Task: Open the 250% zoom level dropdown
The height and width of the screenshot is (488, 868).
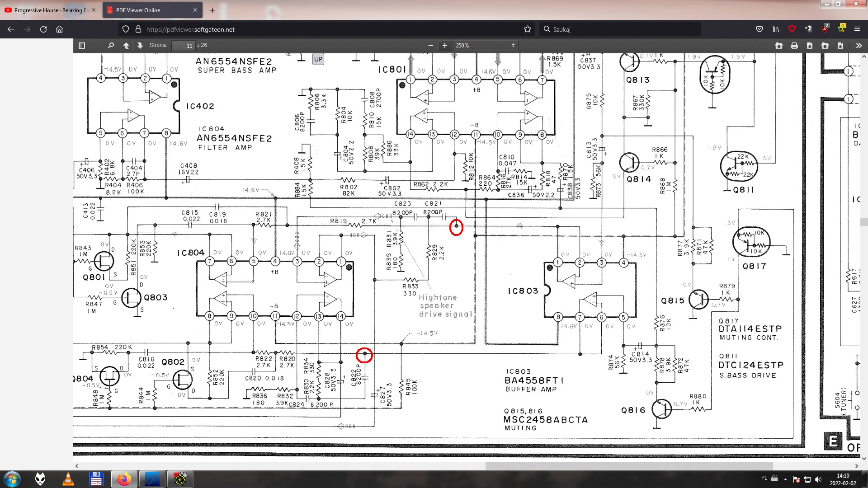Action: pyautogui.click(x=485, y=45)
